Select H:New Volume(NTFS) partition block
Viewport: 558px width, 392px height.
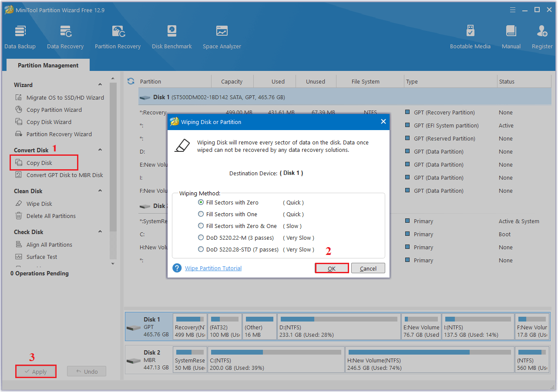pyautogui.click(x=430, y=359)
